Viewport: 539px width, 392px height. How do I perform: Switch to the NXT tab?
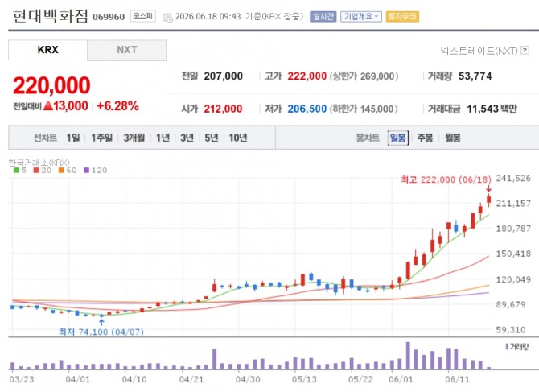pyautogui.click(x=127, y=50)
